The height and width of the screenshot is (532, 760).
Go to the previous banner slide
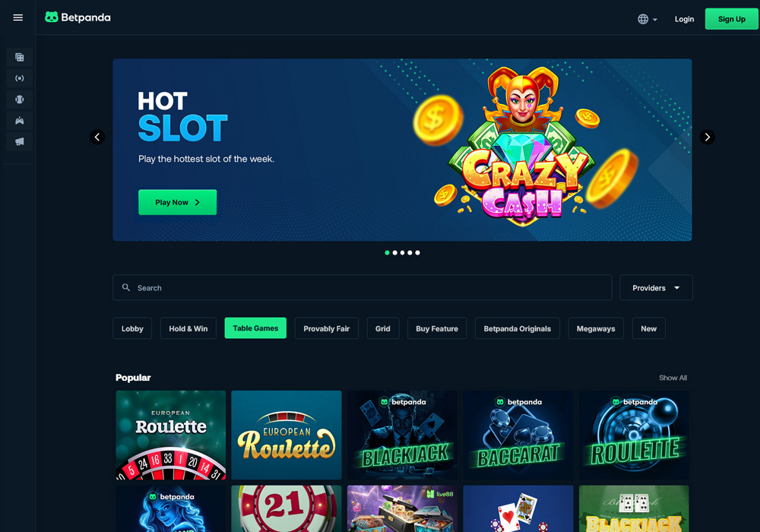coord(97,137)
